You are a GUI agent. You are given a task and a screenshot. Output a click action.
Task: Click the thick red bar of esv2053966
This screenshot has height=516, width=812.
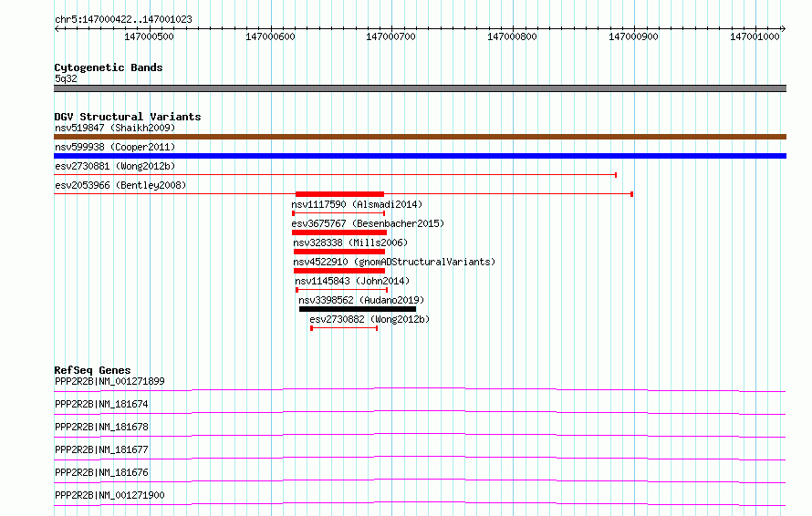[x=339, y=194]
